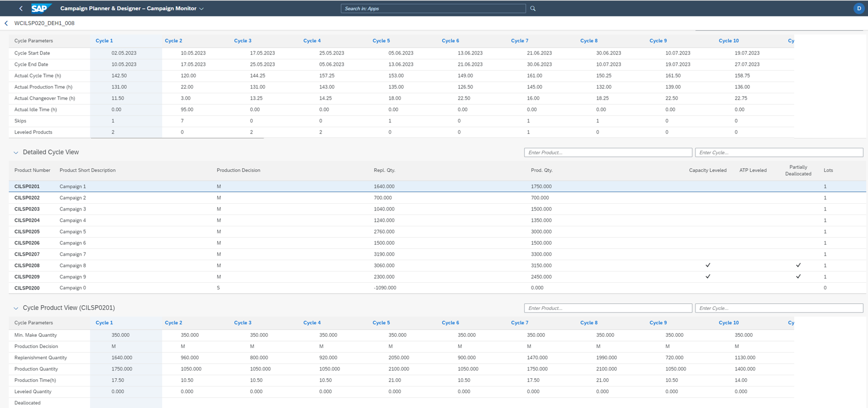The width and height of the screenshot is (868, 408).
Task: Click the Lots column header
Action: pyautogui.click(x=828, y=170)
